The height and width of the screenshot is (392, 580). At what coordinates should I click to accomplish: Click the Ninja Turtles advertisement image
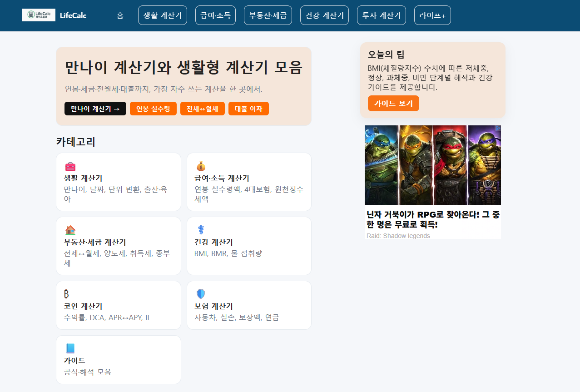(432, 164)
